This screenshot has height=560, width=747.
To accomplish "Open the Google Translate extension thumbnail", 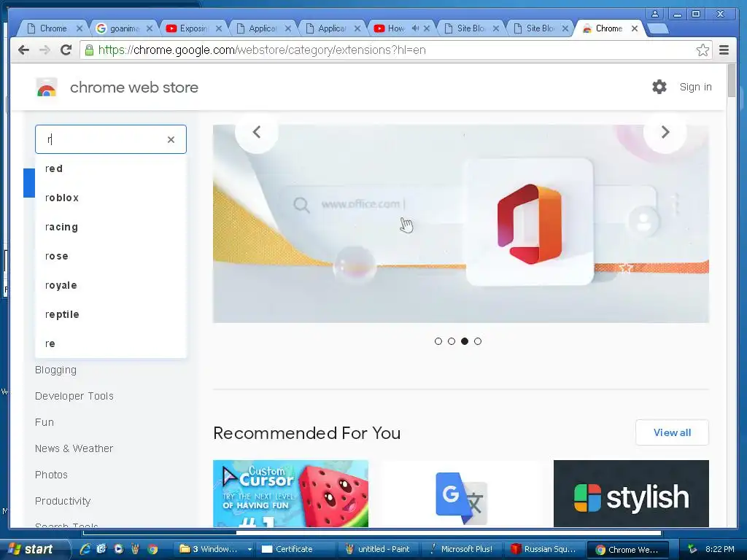I will coord(461,494).
